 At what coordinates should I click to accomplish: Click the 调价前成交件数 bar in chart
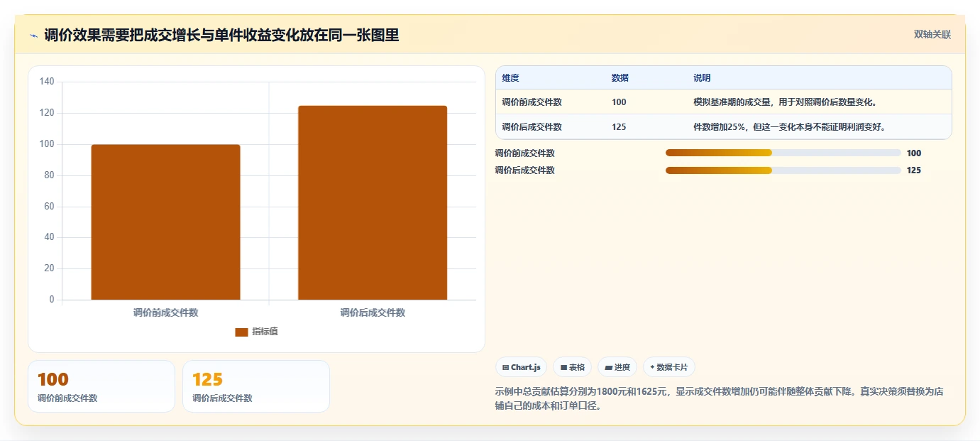pyautogui.click(x=165, y=222)
